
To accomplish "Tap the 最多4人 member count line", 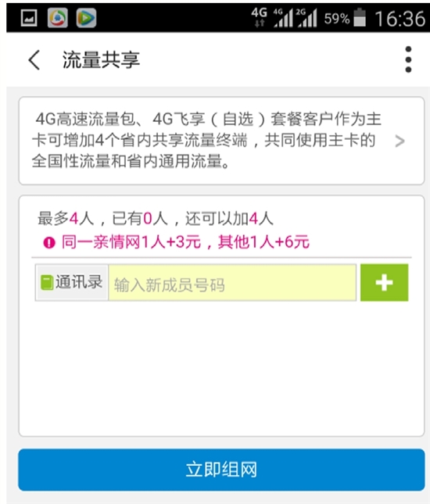I will point(156,219).
